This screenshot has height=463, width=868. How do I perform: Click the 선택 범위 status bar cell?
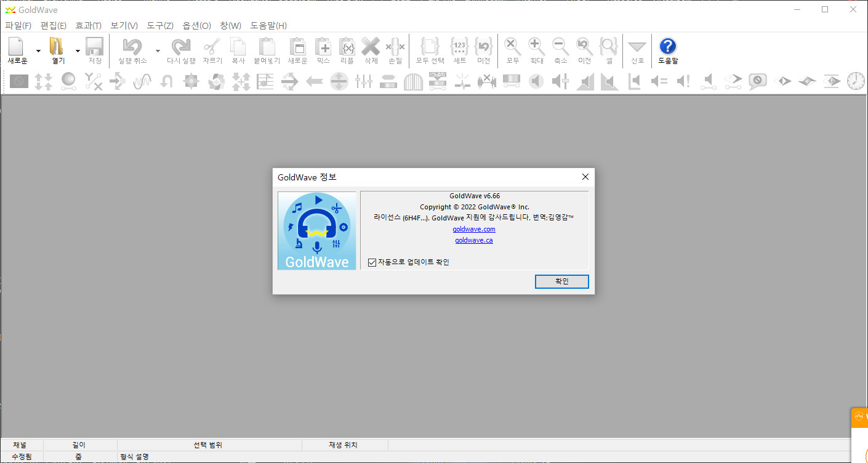(x=208, y=445)
